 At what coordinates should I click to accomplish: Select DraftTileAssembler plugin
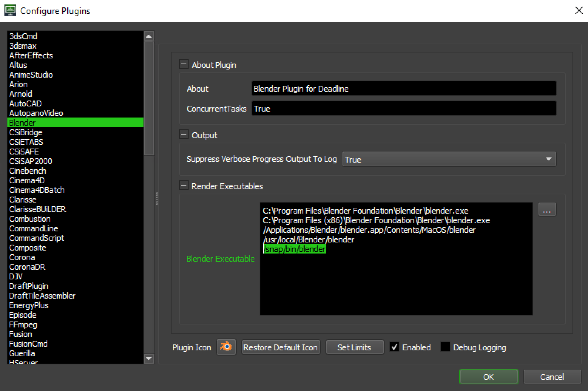click(x=75, y=296)
